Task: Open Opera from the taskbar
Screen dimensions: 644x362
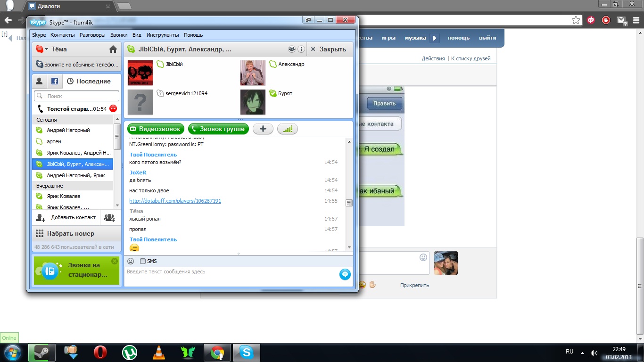Action: tap(100, 353)
